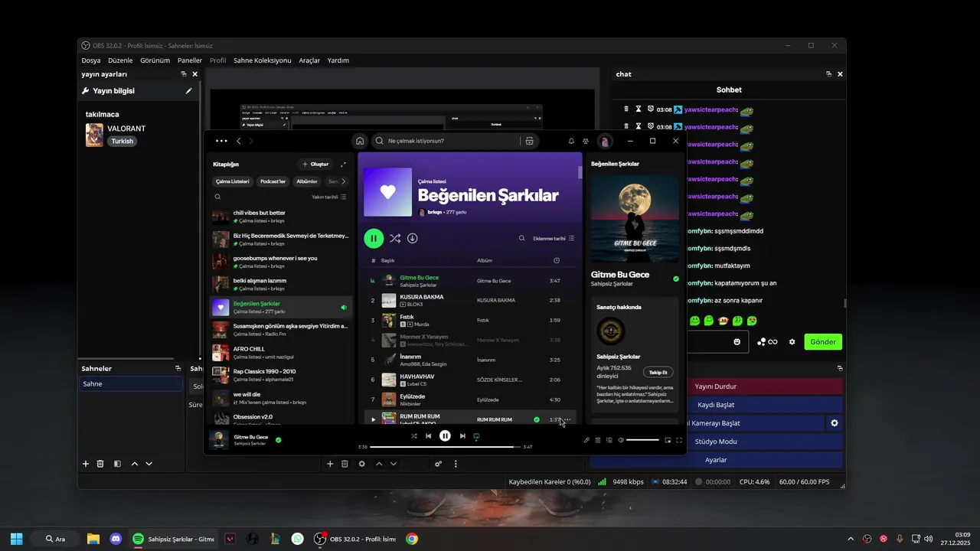The width and height of the screenshot is (980, 551).
Task: Open OBS Sahne Koleksiyonu menu
Action: (262, 60)
